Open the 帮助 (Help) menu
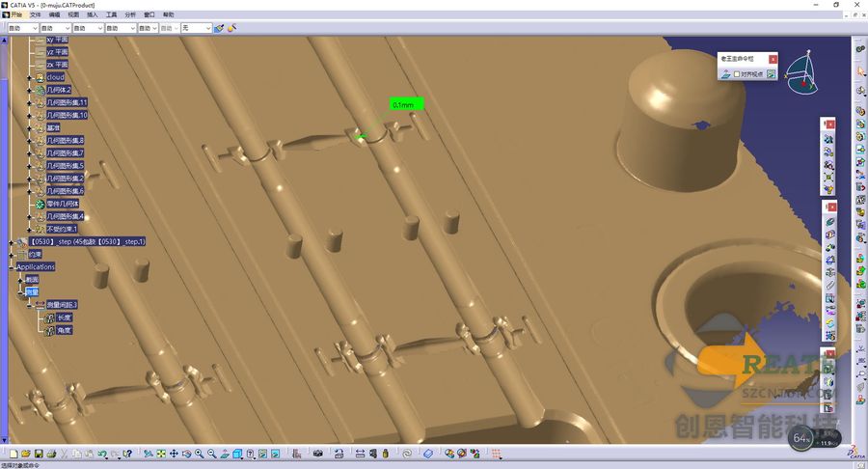Image resolution: width=868 pixels, height=469 pixels. coord(168,14)
